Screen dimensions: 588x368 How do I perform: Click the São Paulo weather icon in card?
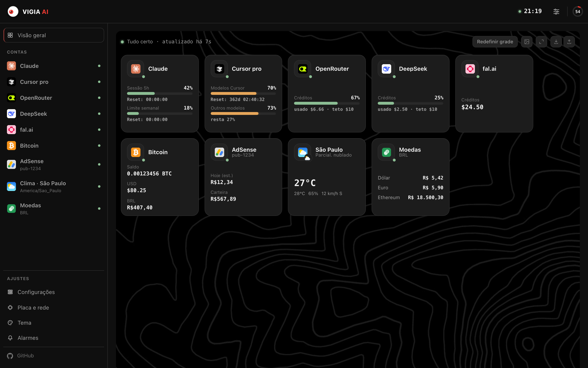coord(303,152)
